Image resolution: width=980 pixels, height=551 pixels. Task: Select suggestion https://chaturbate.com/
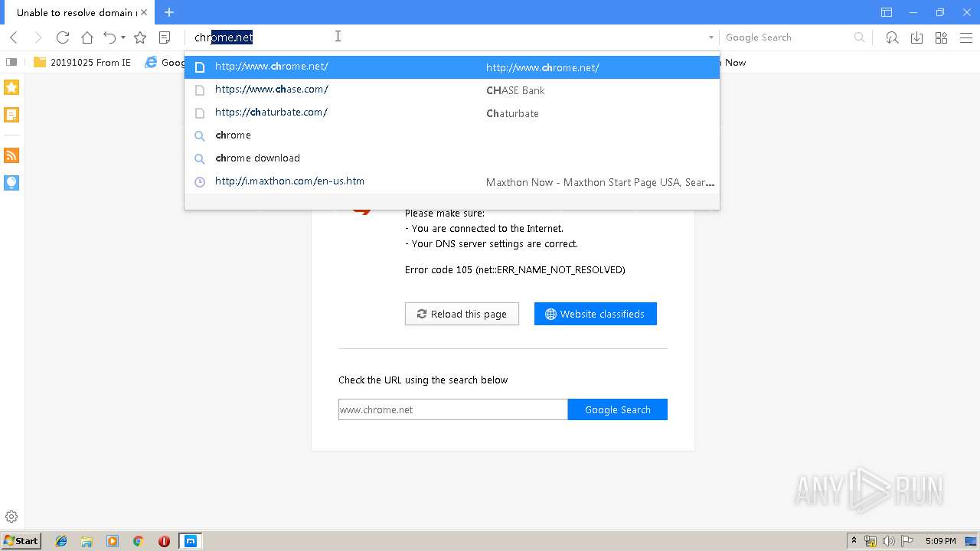452,112
